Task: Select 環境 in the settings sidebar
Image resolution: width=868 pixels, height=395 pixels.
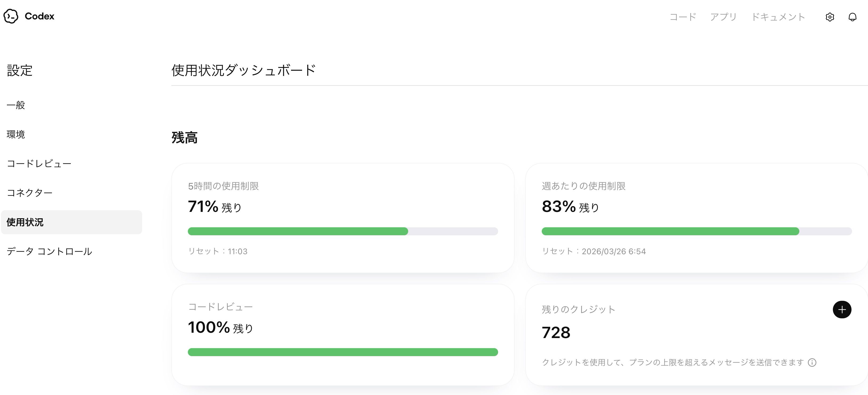Action: (x=16, y=134)
